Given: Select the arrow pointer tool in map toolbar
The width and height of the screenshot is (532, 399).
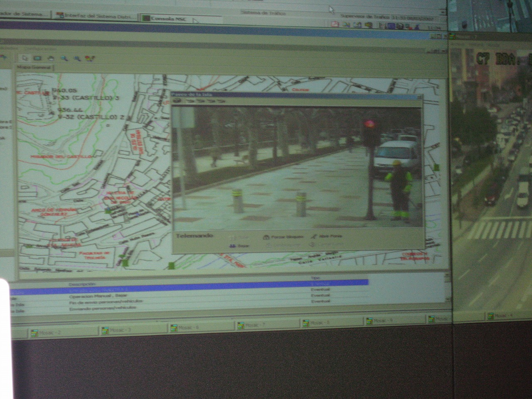Looking at the screenshot, I should [x=26, y=58].
